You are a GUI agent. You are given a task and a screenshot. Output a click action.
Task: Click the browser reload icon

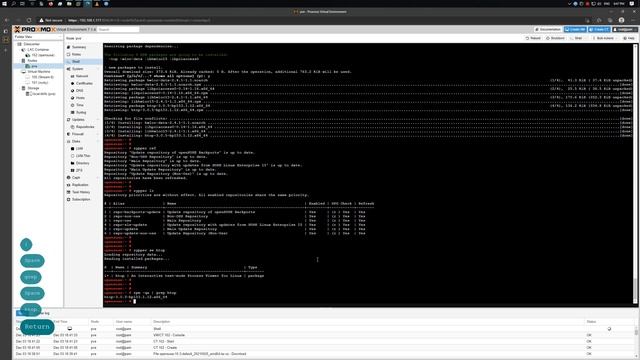point(29,20)
